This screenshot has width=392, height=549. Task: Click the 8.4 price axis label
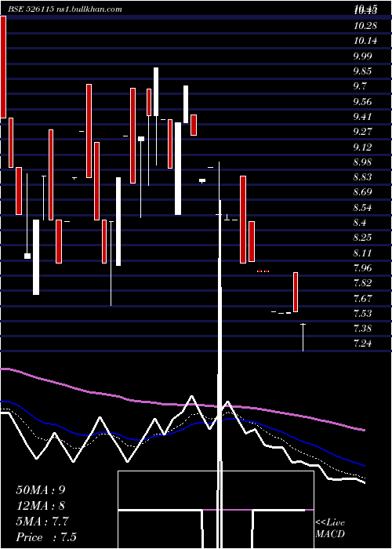pyautogui.click(x=359, y=222)
